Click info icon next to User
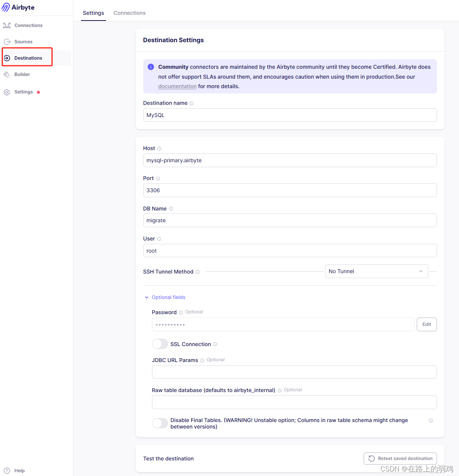Viewport: 459px width, 476px height. point(159,239)
